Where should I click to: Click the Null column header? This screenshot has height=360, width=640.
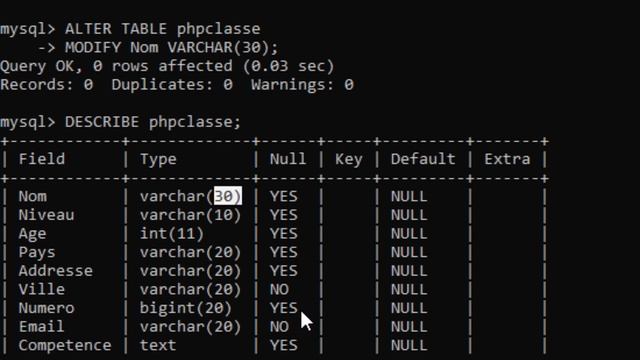point(288,159)
